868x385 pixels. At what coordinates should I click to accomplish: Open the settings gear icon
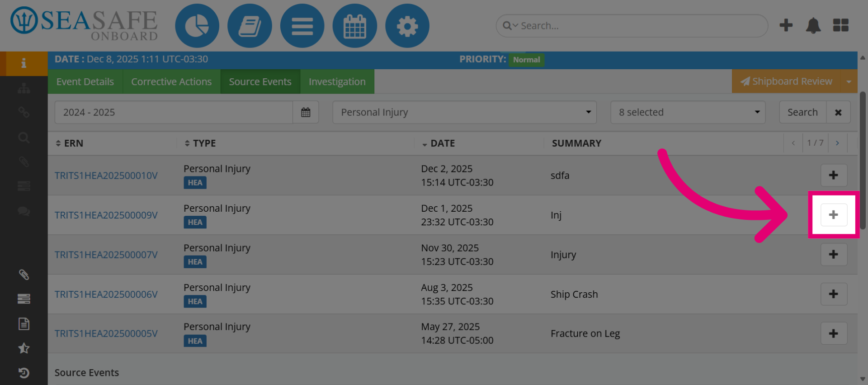[x=407, y=26]
